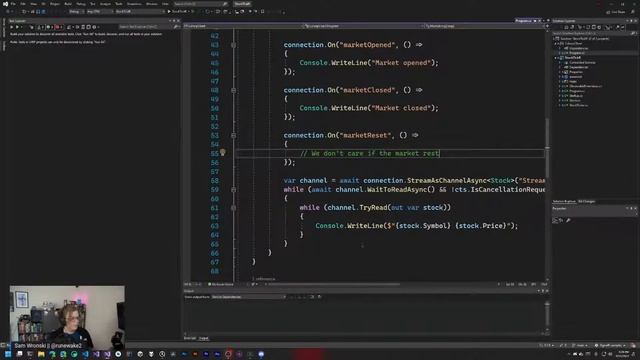Click 'StreamAsChannelAsync' on line 58
640x360 pixels.
tap(447, 180)
